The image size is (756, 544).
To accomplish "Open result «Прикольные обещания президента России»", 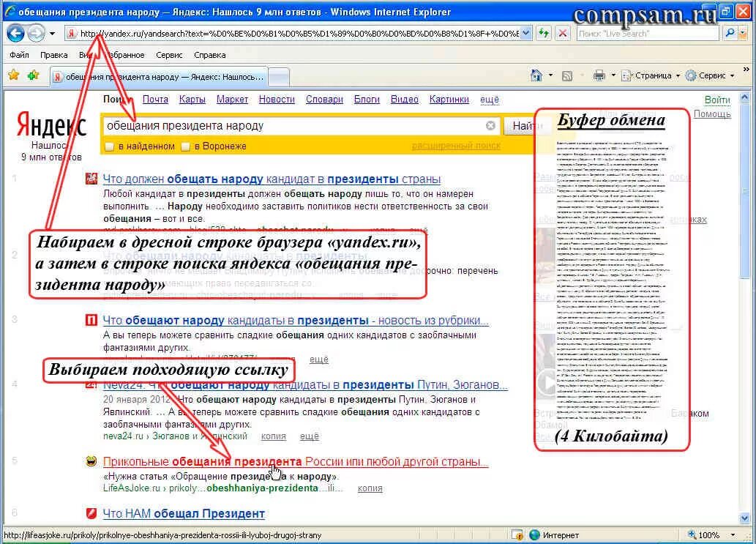I will point(296,461).
